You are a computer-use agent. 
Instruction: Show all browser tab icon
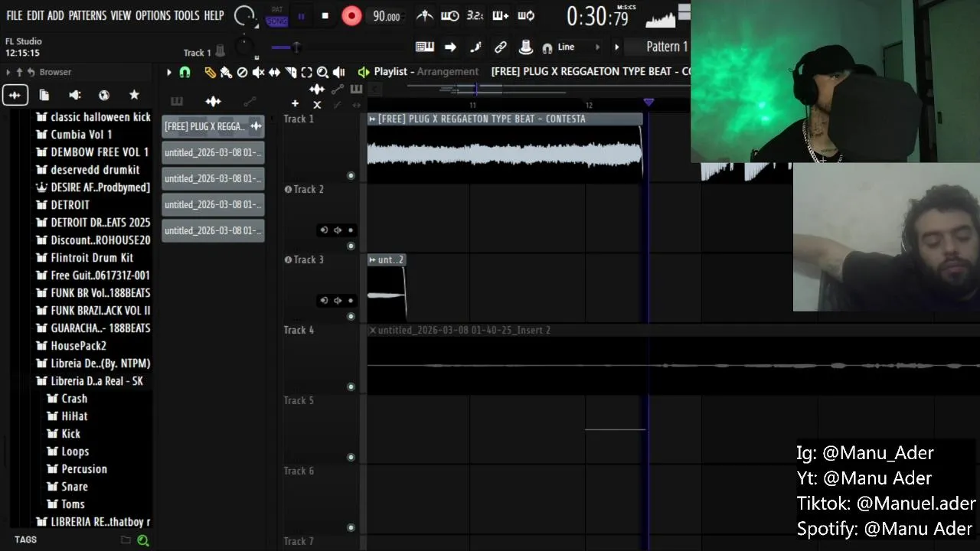15,95
